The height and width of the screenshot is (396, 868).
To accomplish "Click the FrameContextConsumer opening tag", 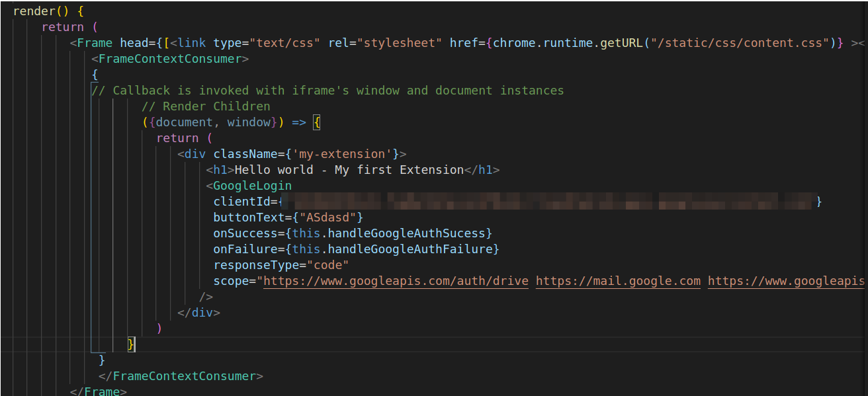I will (170, 58).
